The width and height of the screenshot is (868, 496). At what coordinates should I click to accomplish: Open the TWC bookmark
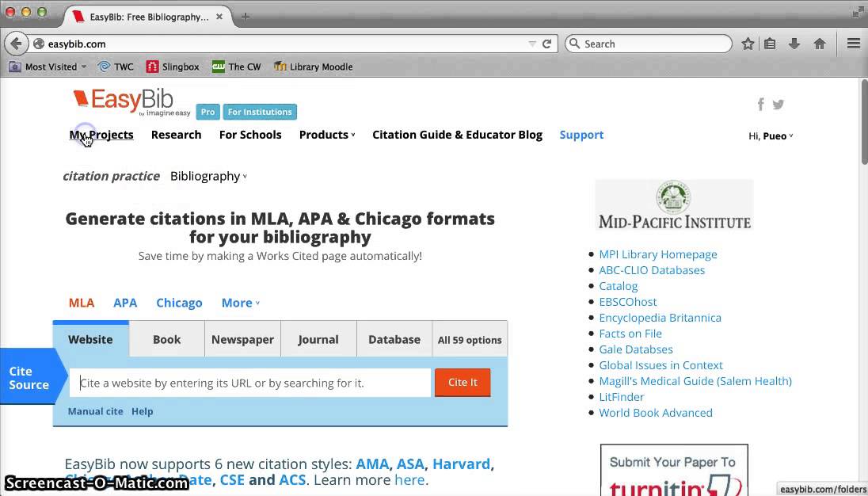pos(116,67)
